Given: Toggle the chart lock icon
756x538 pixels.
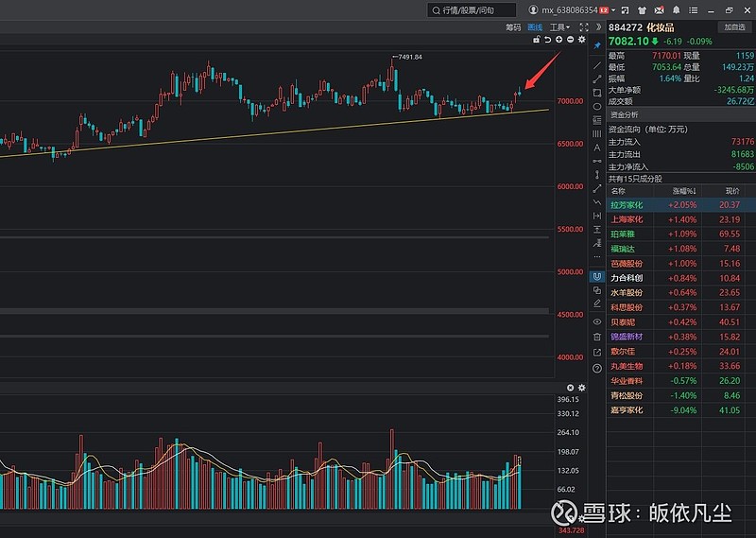Looking at the screenshot, I should click(537, 39).
